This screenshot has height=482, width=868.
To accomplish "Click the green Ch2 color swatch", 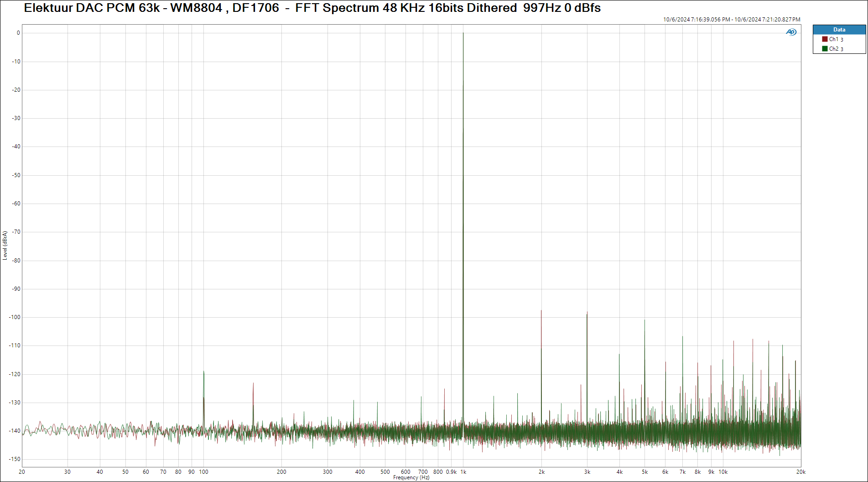I will 825,49.
